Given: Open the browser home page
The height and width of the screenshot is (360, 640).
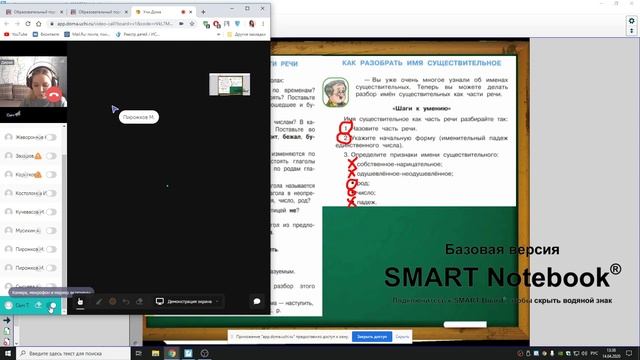Looking at the screenshot, I should (x=38, y=24).
